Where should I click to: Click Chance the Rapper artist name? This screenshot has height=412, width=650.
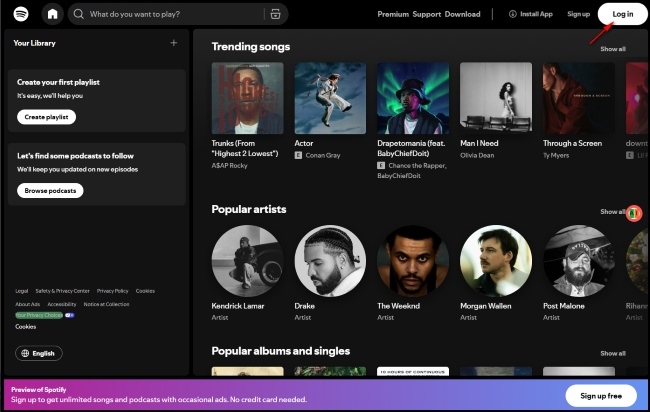(417, 165)
